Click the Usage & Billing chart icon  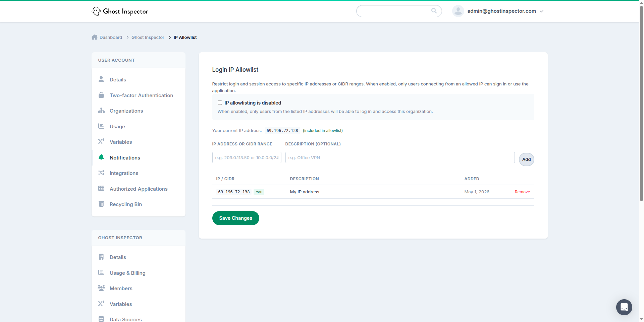coord(101,273)
